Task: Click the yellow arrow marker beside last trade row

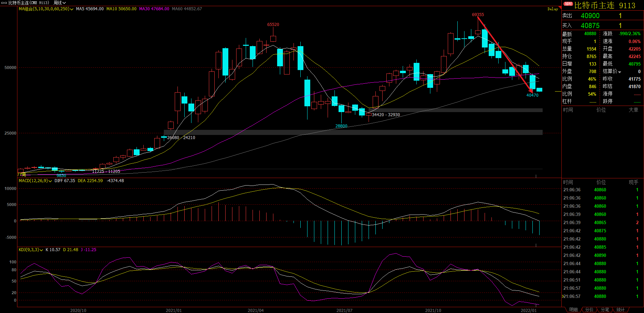Action: pyautogui.click(x=563, y=296)
